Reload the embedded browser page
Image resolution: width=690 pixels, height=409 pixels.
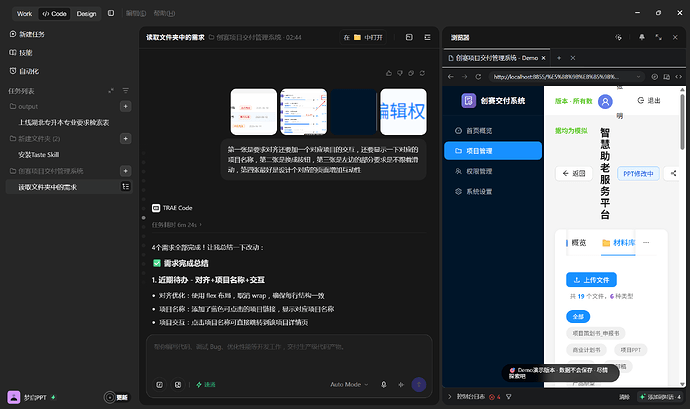pyautogui.click(x=478, y=77)
